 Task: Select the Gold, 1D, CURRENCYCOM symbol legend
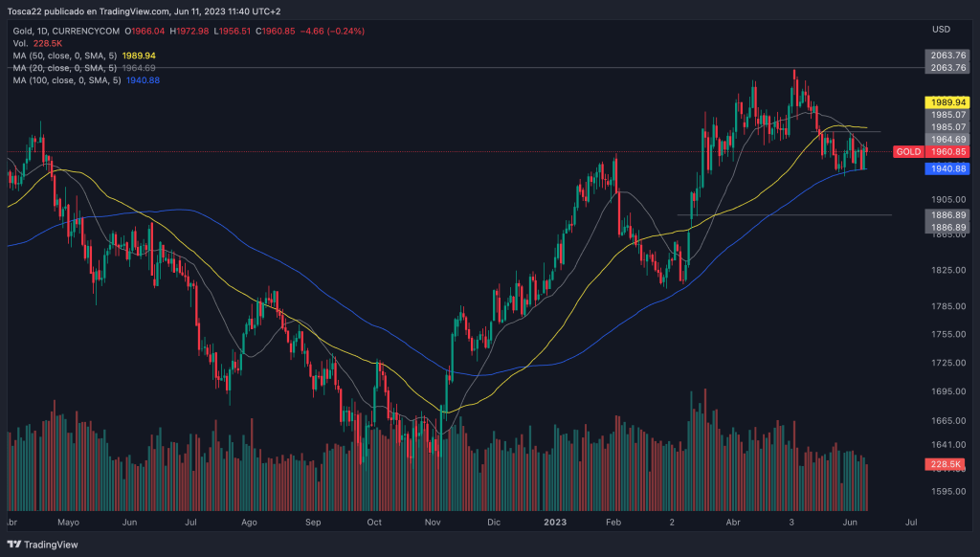[67, 32]
